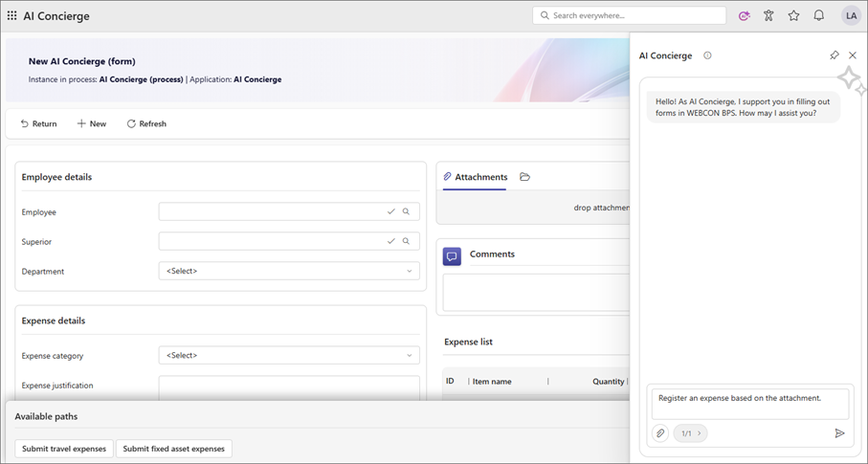868x464 pixels.
Task: Click into the Search everywhere field
Action: (632, 15)
